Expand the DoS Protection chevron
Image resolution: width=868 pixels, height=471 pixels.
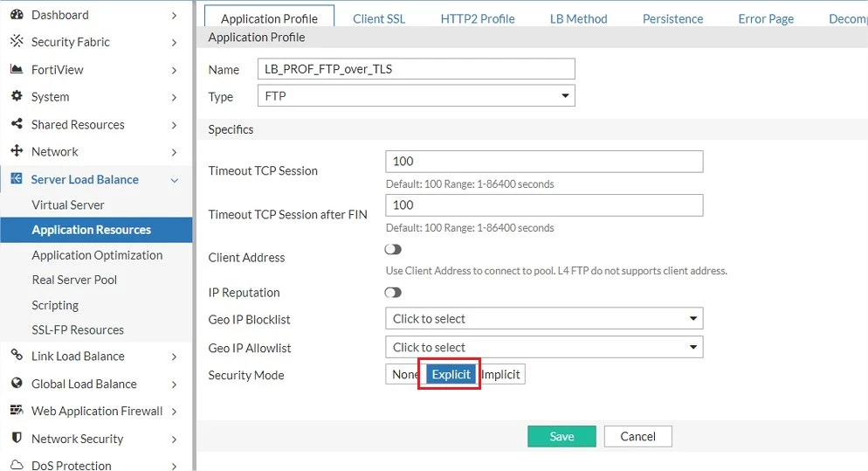tap(175, 466)
